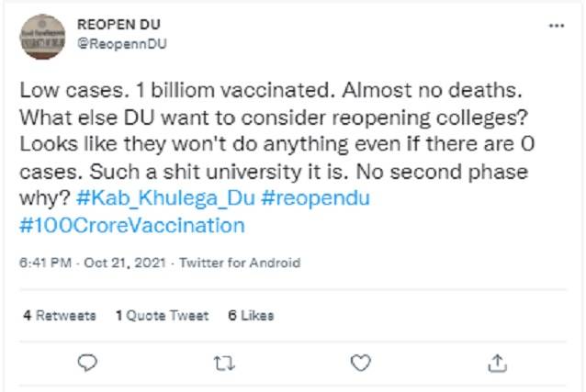View the 6 Likes list
The height and width of the screenshot is (392, 586).
click(251, 315)
